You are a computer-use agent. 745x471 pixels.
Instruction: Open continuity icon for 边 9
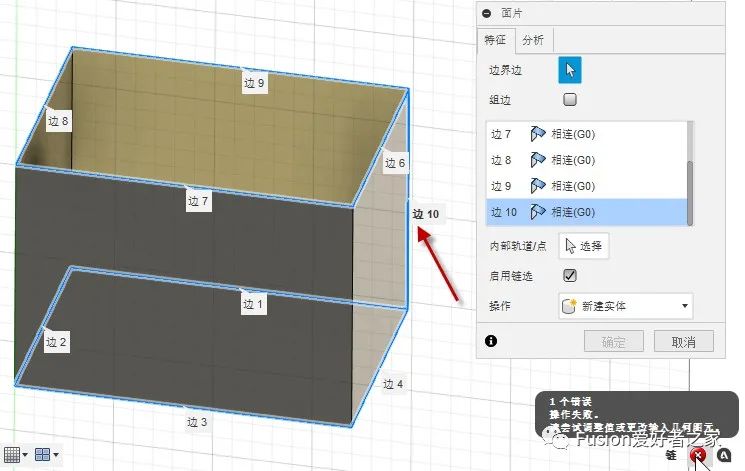coord(537,185)
